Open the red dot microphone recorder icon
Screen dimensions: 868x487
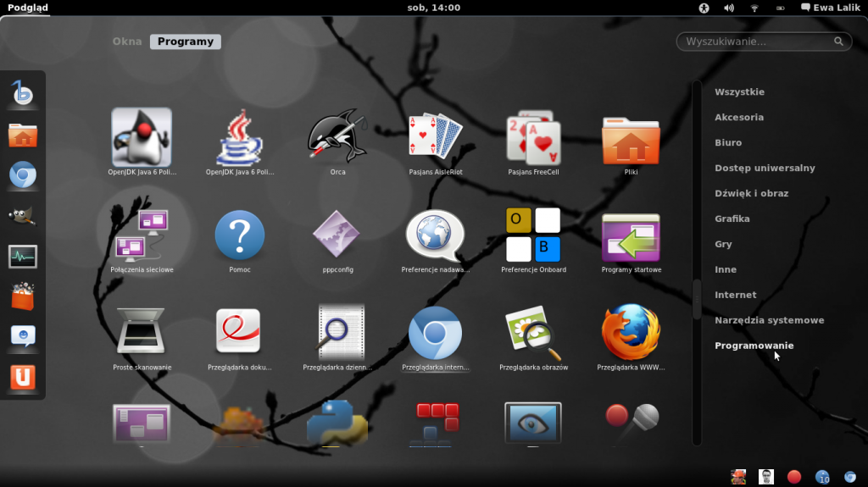point(632,418)
